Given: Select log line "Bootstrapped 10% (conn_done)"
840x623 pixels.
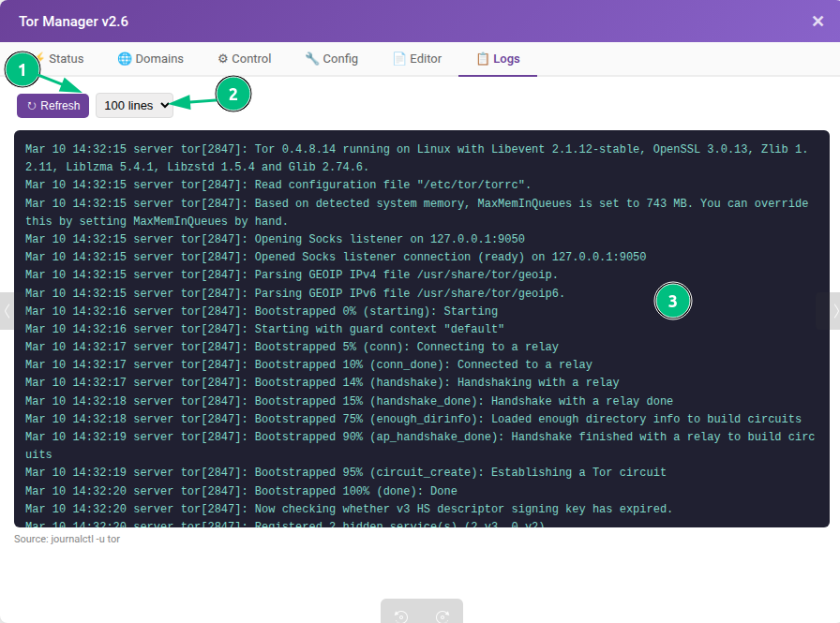Looking at the screenshot, I should tap(308, 364).
